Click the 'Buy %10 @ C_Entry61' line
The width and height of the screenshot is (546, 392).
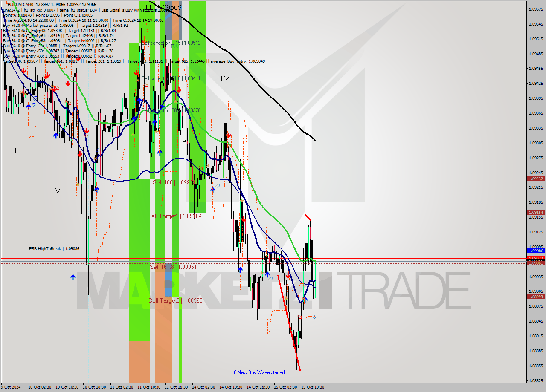[59, 35]
